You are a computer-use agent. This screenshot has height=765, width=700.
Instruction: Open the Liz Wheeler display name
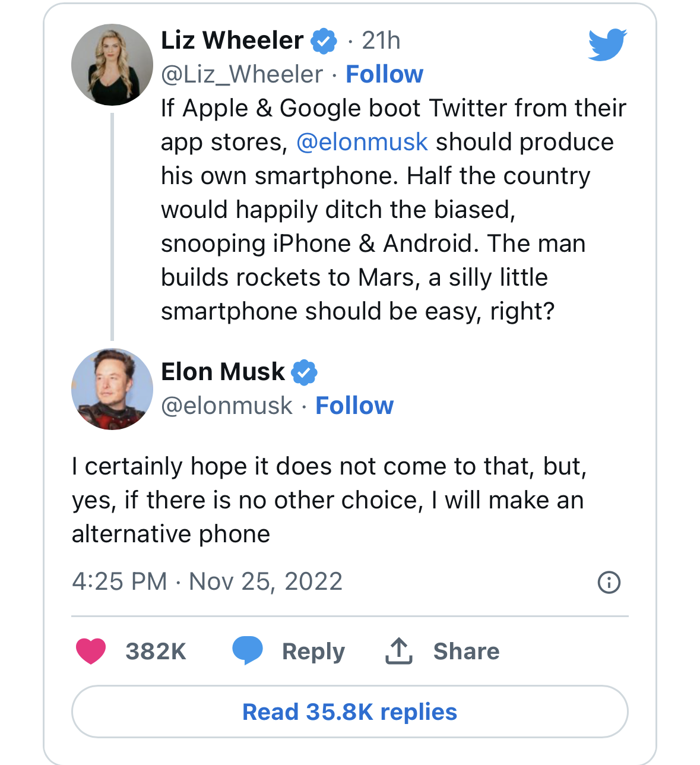tap(232, 40)
